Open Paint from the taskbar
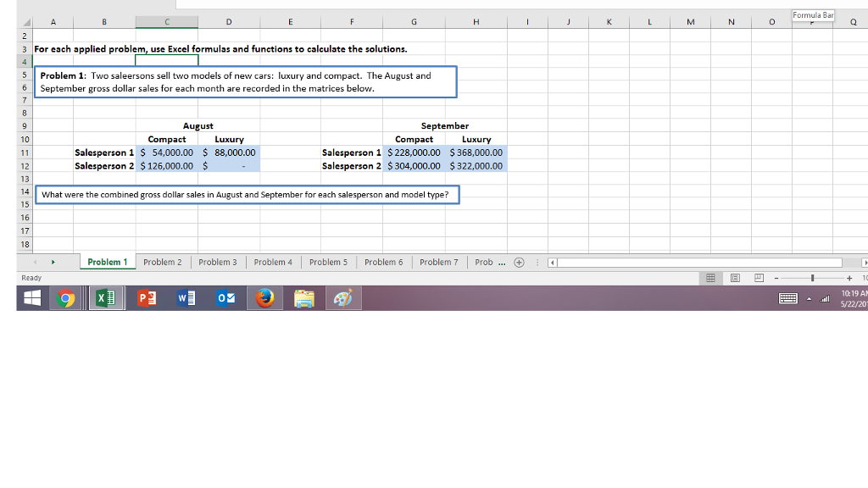 tap(343, 298)
